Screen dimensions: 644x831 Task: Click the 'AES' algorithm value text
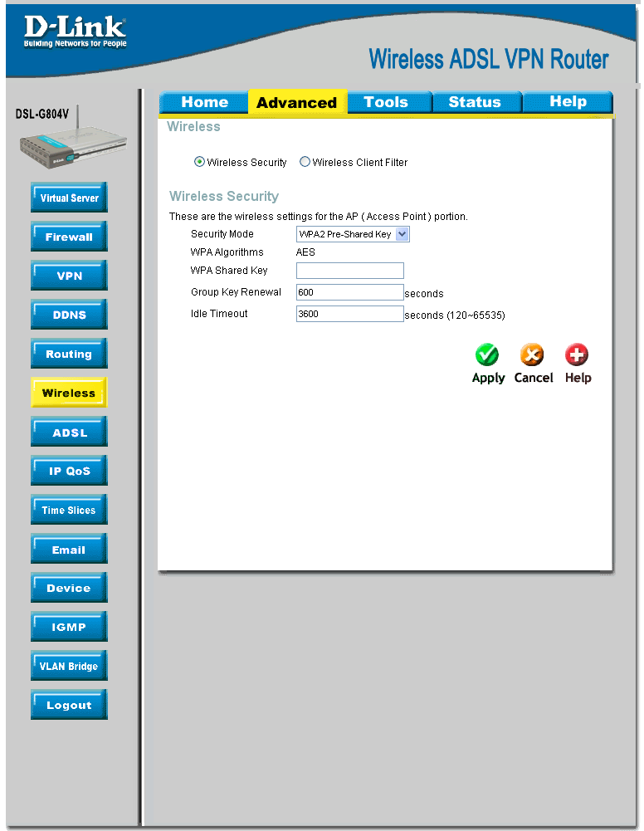coord(305,252)
